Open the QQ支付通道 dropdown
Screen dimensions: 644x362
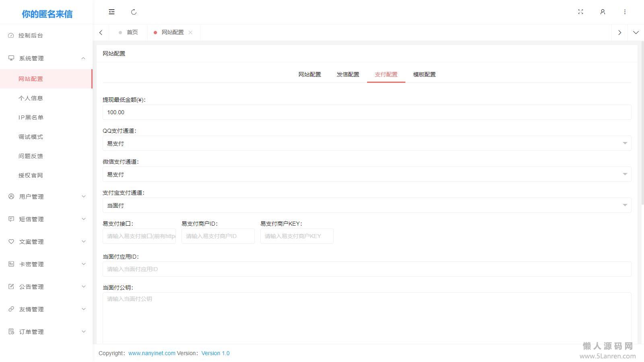point(366,143)
